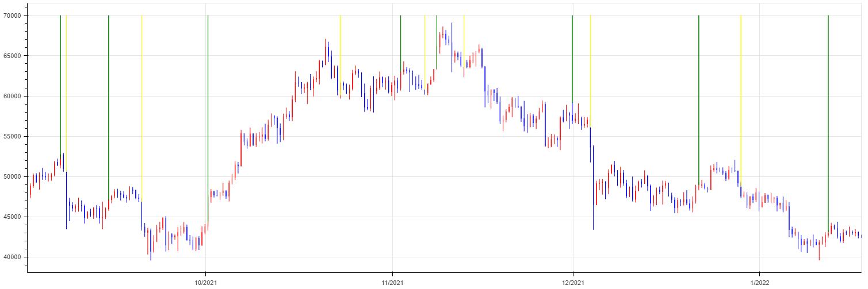
Task: Click the 12/2021 x-axis label
Action: pos(572,282)
